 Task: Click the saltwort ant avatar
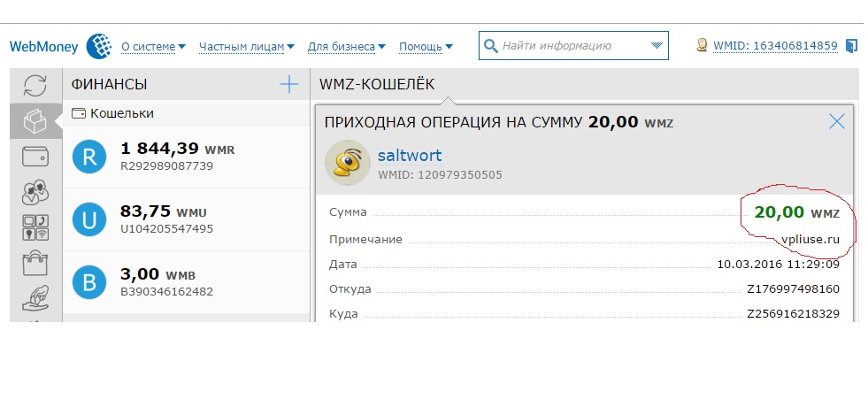(347, 162)
